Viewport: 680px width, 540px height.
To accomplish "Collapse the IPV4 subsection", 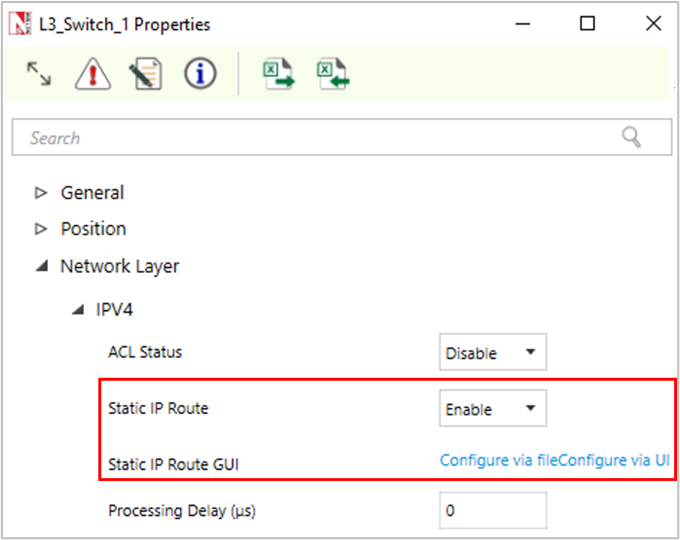I will (x=77, y=310).
